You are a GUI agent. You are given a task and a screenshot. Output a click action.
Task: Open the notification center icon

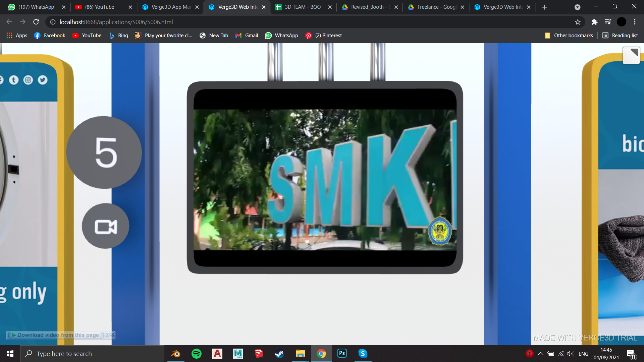click(631, 354)
